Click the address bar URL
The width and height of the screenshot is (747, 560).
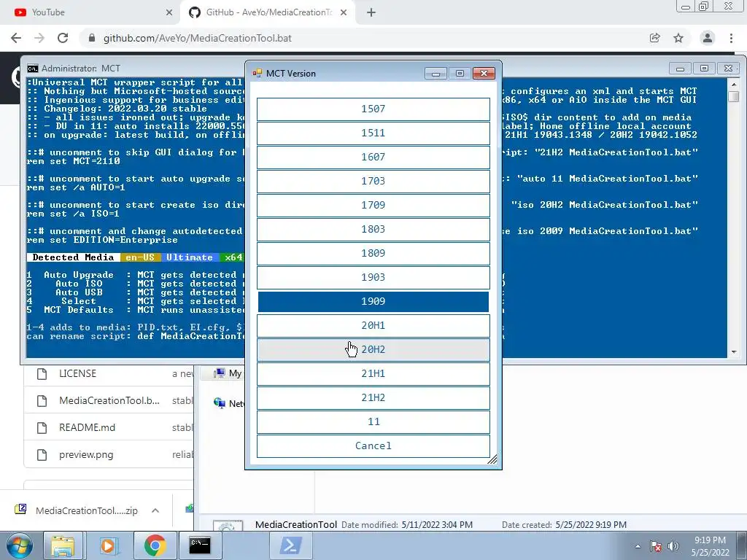click(x=197, y=38)
